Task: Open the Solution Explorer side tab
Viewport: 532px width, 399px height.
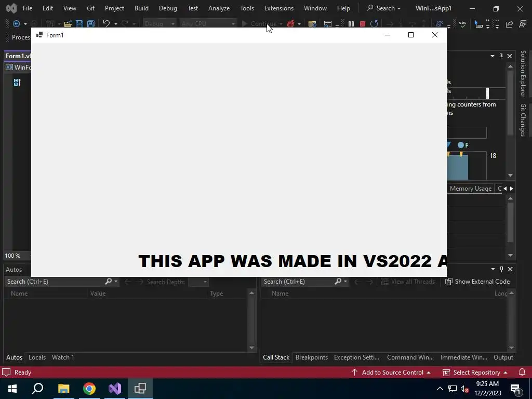Action: point(523,74)
